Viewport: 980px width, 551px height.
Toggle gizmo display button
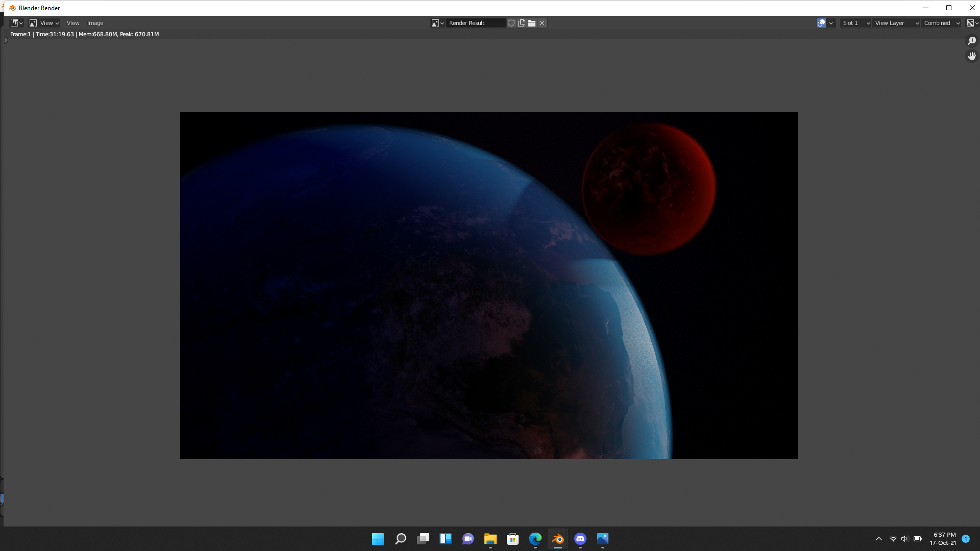[x=821, y=23]
